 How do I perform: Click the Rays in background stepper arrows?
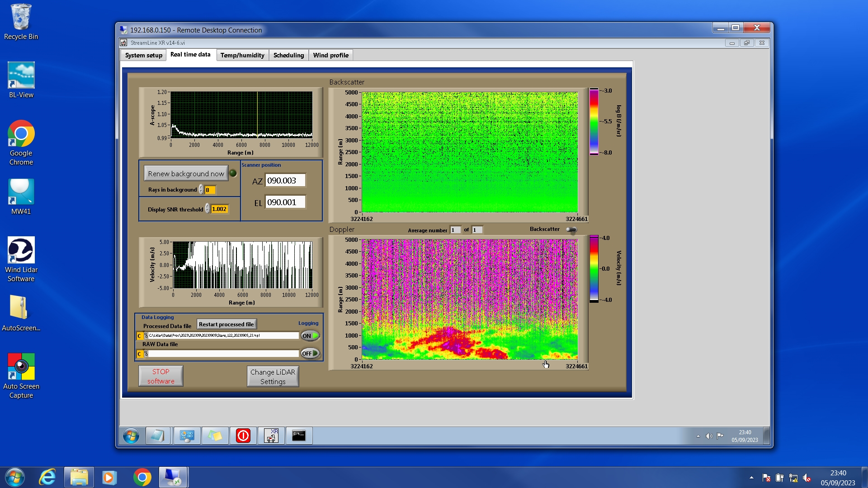pos(201,190)
